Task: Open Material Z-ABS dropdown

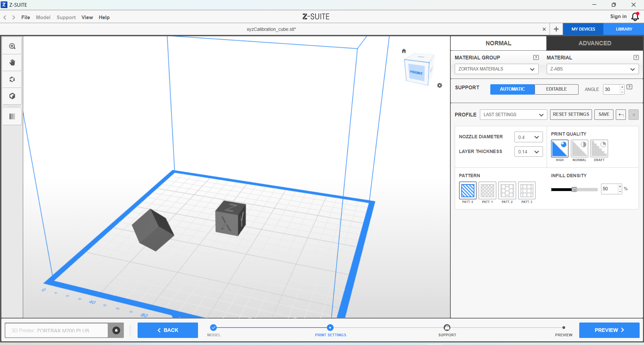Action: pyautogui.click(x=593, y=69)
